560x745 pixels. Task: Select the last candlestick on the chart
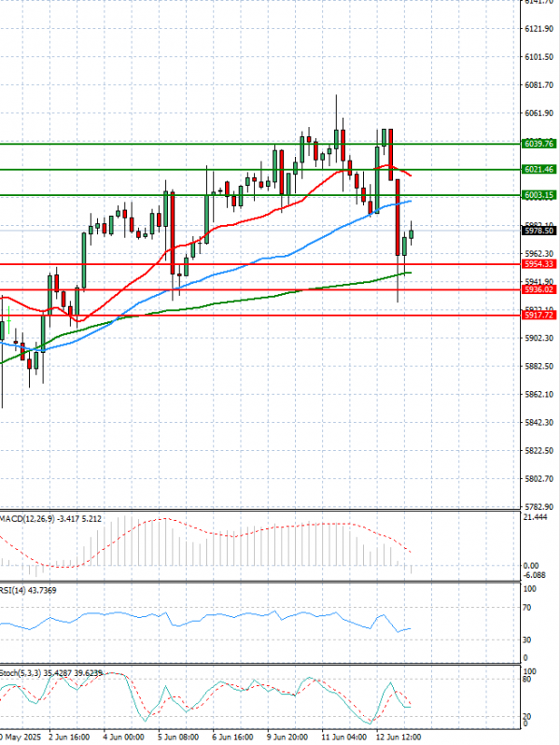coord(412,234)
